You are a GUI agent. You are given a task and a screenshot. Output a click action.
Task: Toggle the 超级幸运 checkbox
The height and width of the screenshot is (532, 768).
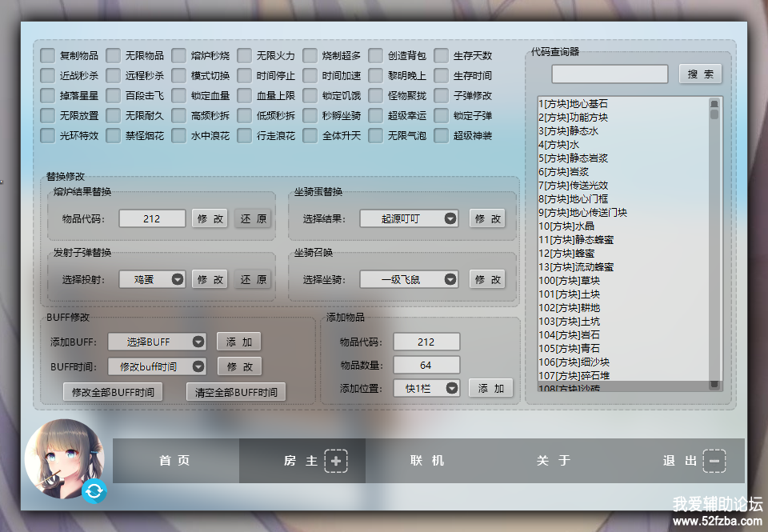376,116
